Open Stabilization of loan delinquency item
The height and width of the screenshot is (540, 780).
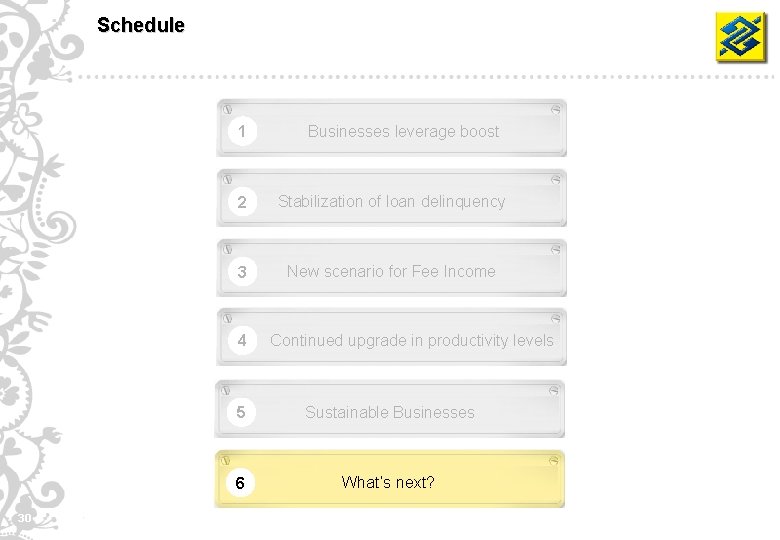tap(391, 201)
